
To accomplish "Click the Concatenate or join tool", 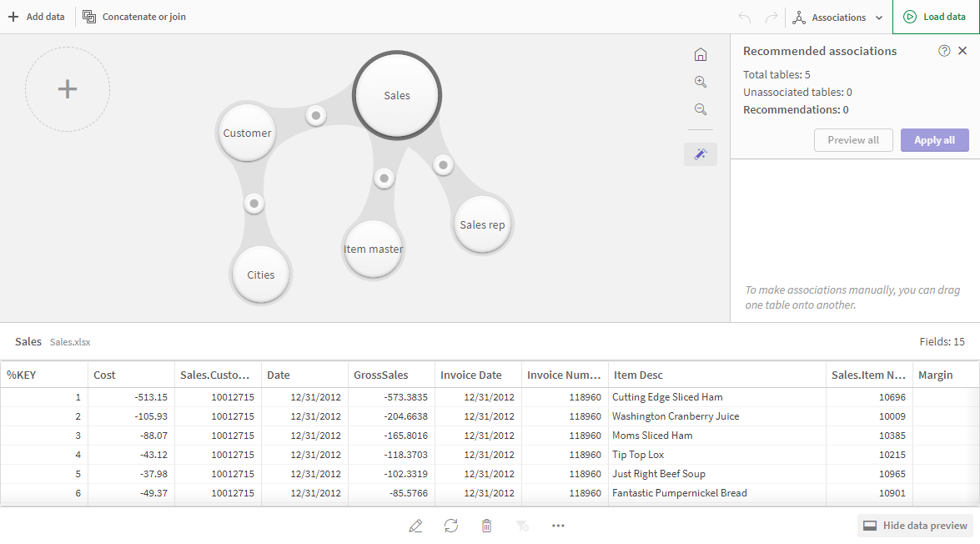I will 133,16.
